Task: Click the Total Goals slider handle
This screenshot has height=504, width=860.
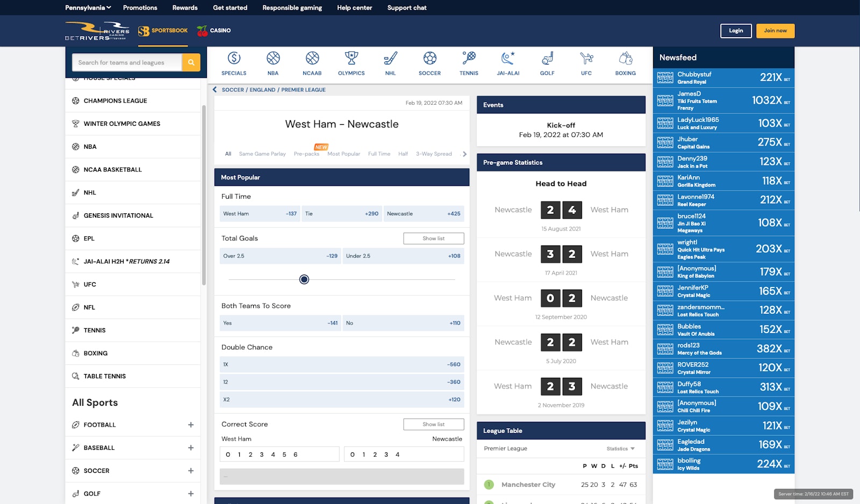Action: 304,279
